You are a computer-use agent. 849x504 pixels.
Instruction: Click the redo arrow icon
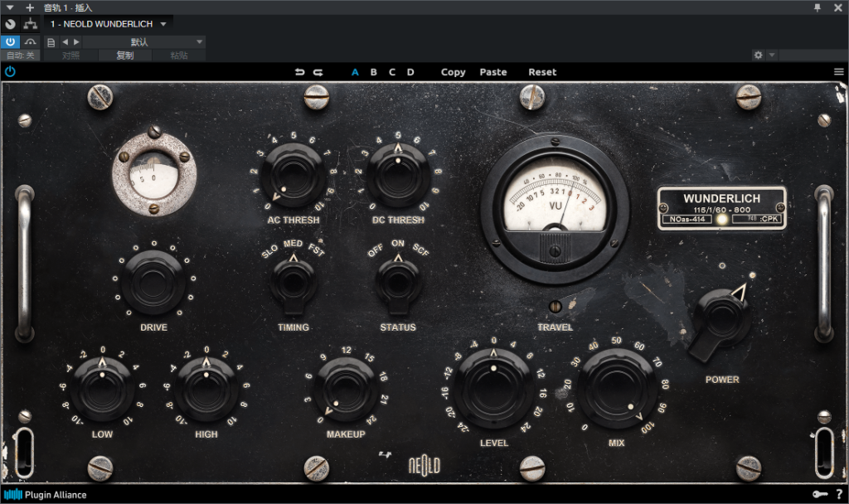click(318, 72)
